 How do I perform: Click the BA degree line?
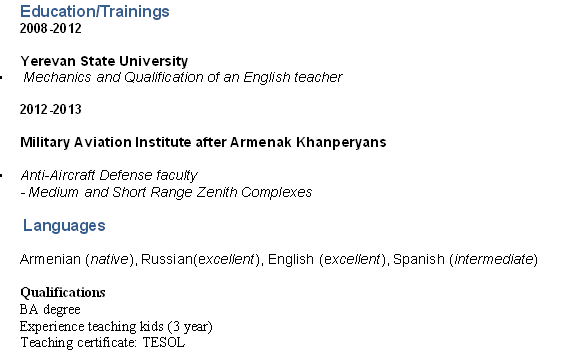(x=50, y=309)
